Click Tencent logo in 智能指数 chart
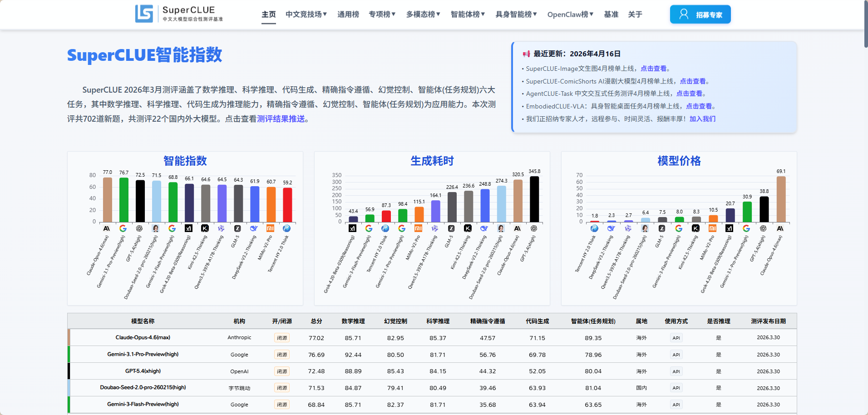Viewport: 868px width, 415px height. pos(286,228)
